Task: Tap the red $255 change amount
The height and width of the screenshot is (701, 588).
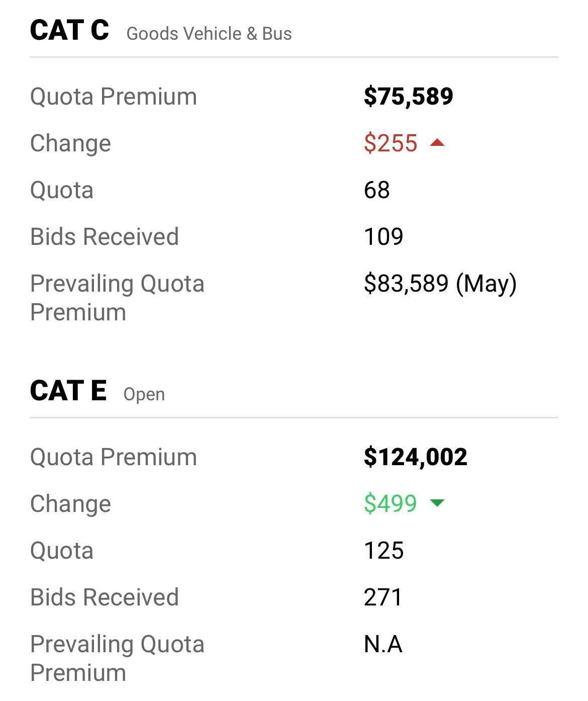Action: pos(390,143)
